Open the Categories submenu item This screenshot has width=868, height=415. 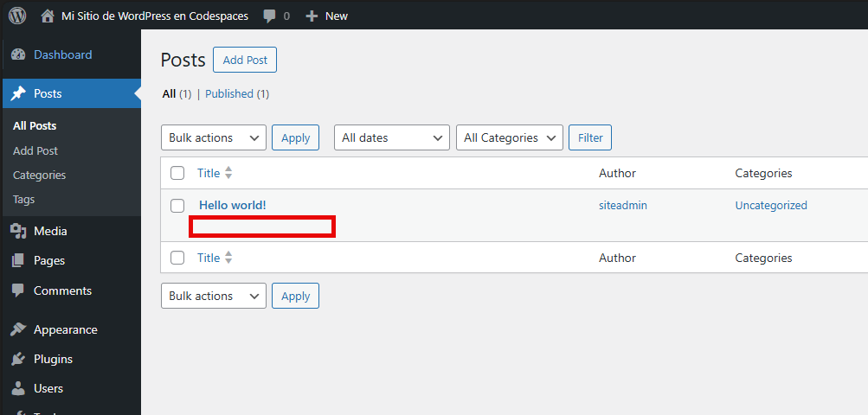tap(40, 175)
